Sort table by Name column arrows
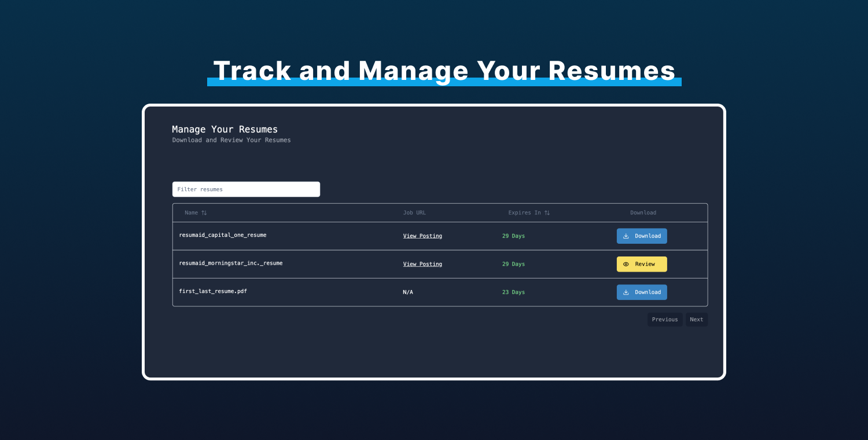 tap(204, 213)
